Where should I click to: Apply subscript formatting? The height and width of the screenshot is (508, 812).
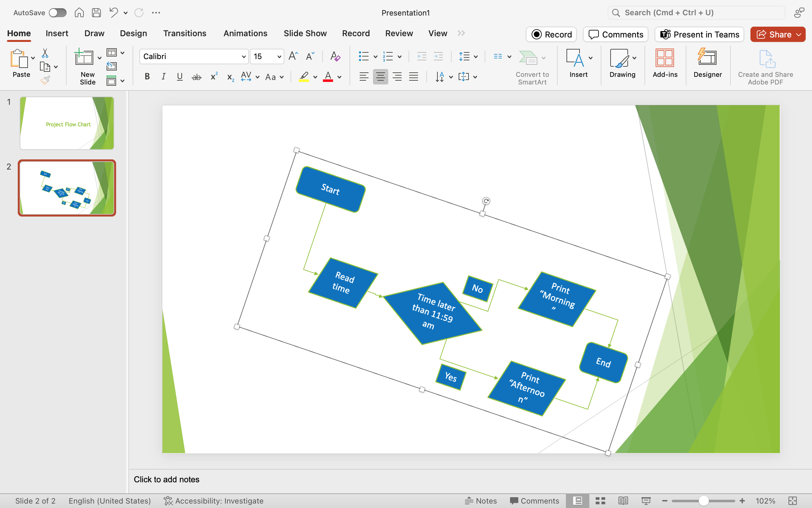pyautogui.click(x=230, y=77)
